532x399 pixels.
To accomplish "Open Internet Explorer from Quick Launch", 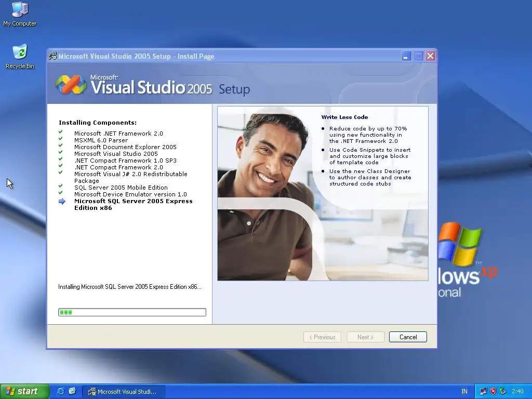I will point(60,391).
